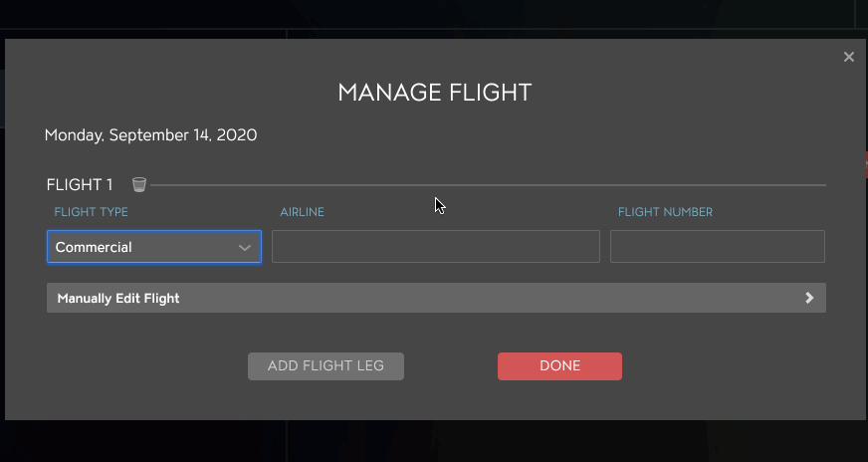
Task: Click the Flight Type field label
Action: coord(91,212)
